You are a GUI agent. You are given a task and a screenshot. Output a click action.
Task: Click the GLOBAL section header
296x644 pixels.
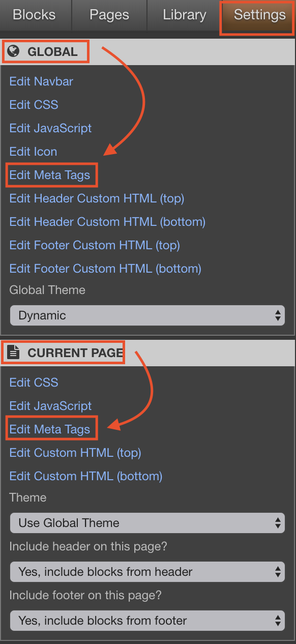click(x=147, y=51)
